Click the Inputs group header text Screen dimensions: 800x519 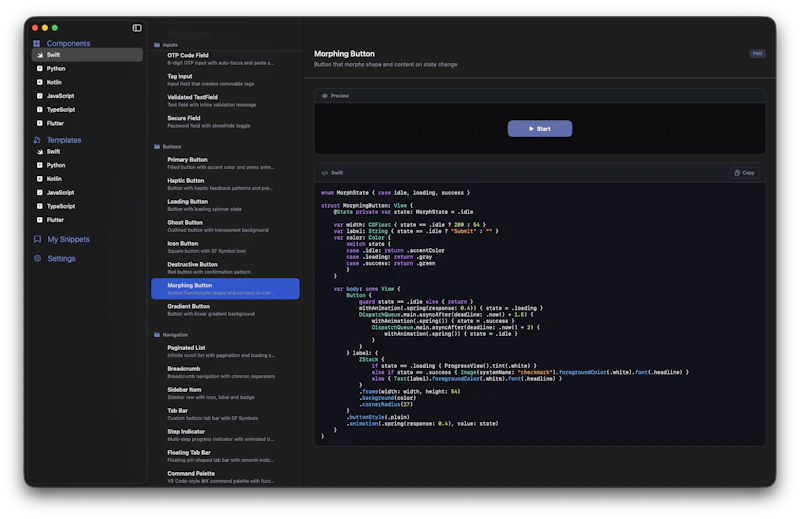[170, 45]
